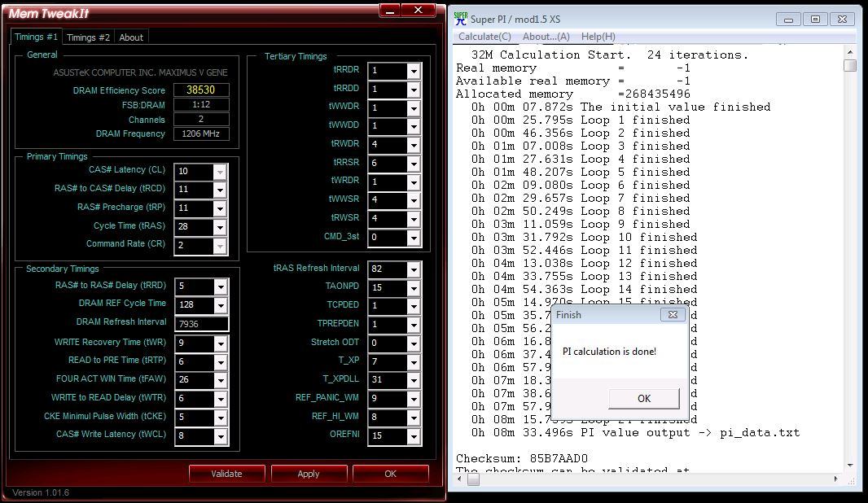Switch to Timings #2 tab
This screenshot has height=503, width=868.
tap(88, 37)
